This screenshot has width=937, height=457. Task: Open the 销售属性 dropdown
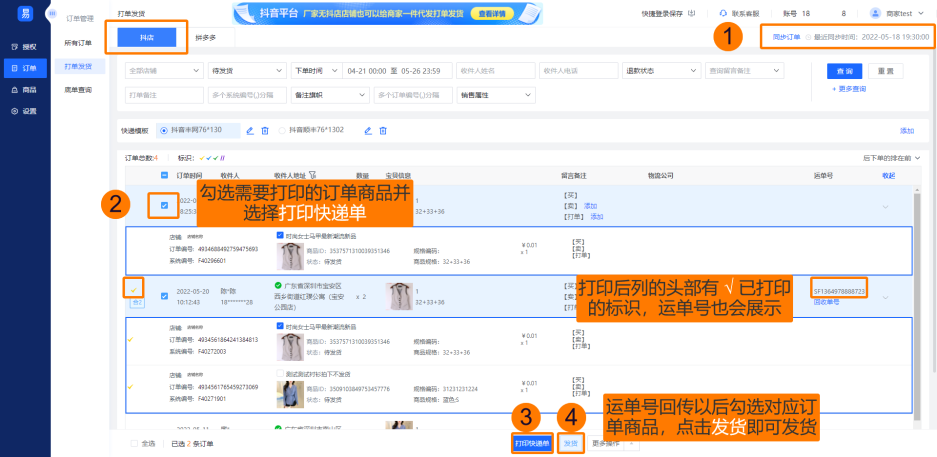(496, 95)
